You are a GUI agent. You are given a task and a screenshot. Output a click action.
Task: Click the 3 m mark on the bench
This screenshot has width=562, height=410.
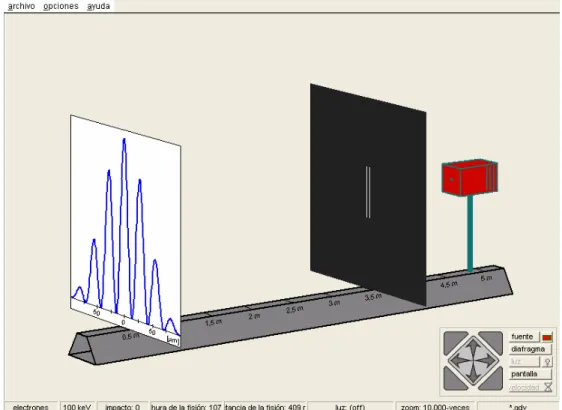click(334, 303)
